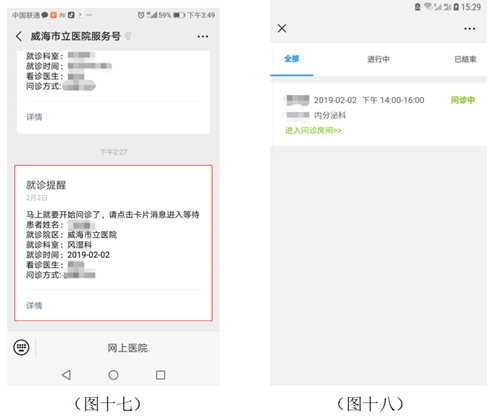This screenshot has height=418, width=500.
Task: Tap Android back navigation triangle
Action: [66, 375]
